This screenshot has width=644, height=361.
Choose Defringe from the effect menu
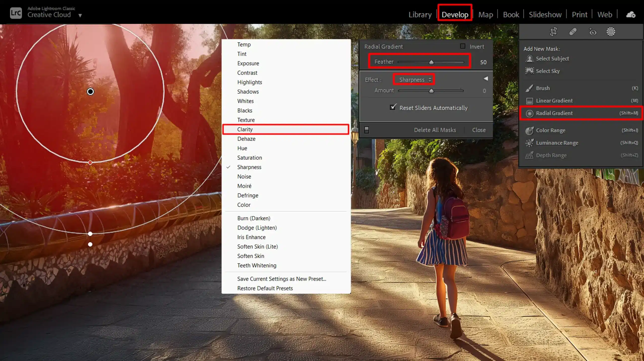[286, 195]
